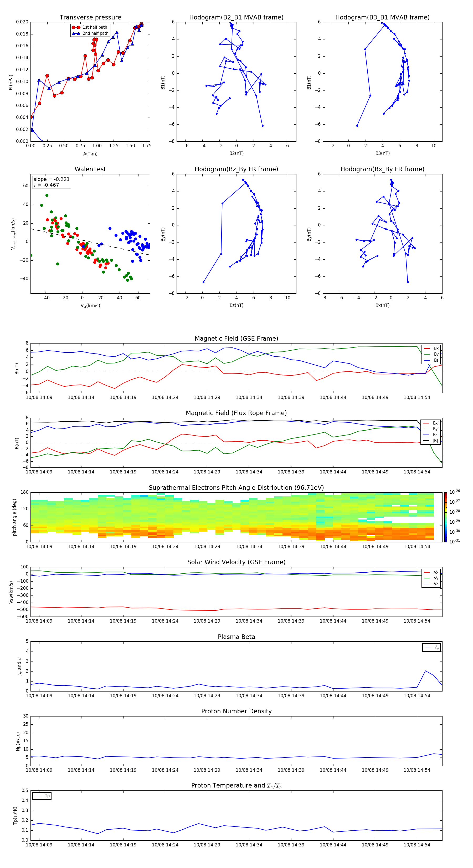473x868 pixels.
Task: Click the "Suprathermal Electrons Pitch Angle Distribution" title
Action: (x=236, y=488)
